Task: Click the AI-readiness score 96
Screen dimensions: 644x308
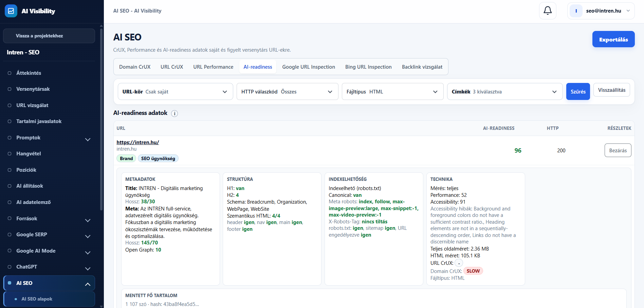Action: coord(518,151)
